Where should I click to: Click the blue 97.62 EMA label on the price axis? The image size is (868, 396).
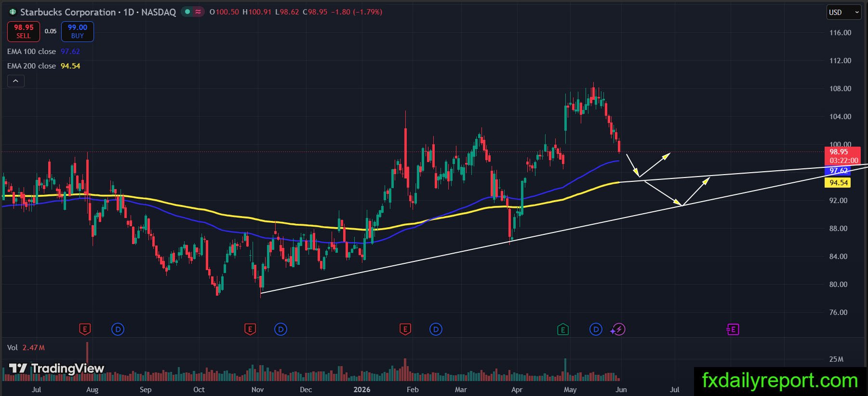(x=839, y=171)
